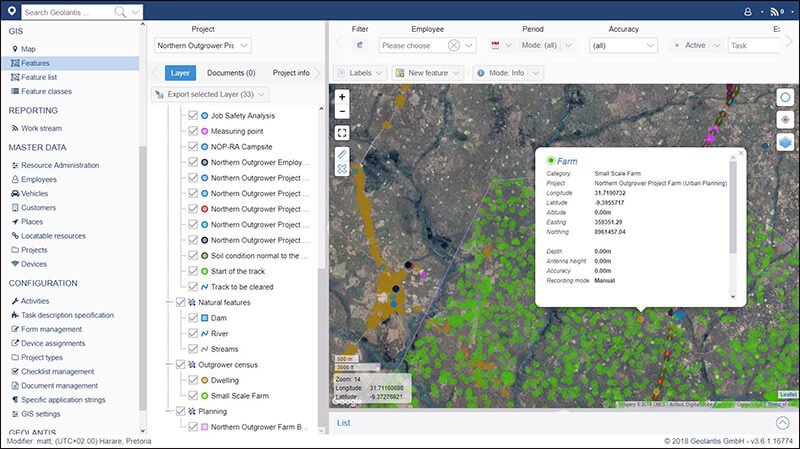Viewport: 800px width, 449px height.
Task: Toggle the Small Scale Farm checkbox
Action: pos(193,395)
